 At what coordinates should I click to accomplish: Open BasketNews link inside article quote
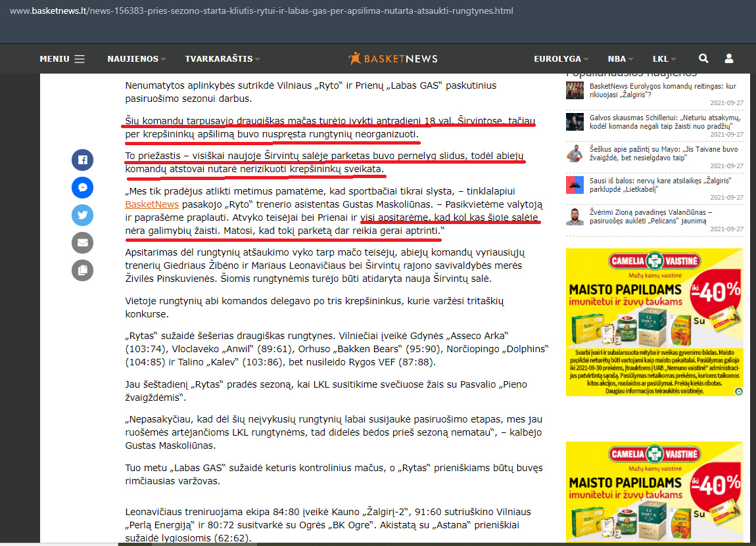point(152,204)
